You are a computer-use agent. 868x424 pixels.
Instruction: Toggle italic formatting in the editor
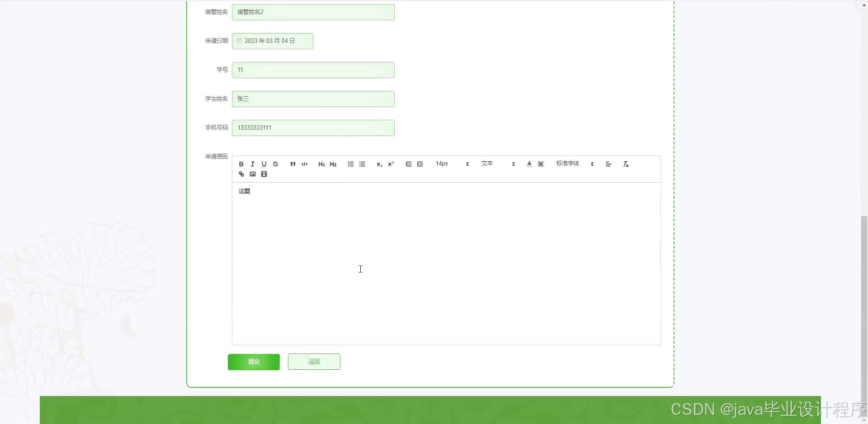pos(253,164)
